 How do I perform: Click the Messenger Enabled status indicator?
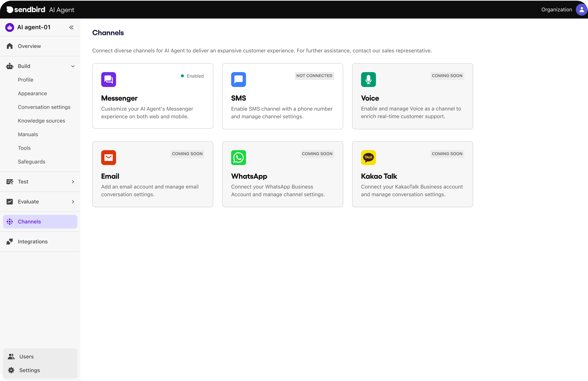[192, 76]
